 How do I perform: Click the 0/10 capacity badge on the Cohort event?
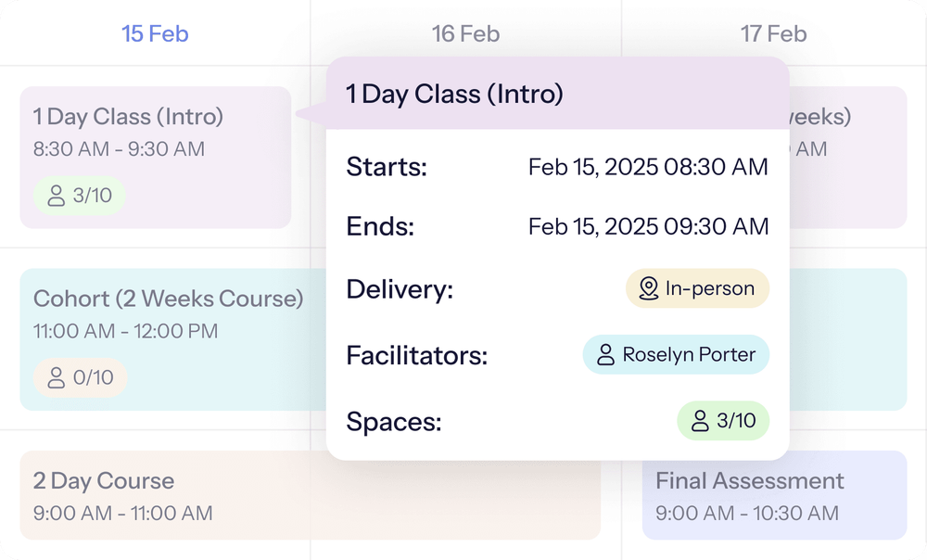[78, 377]
